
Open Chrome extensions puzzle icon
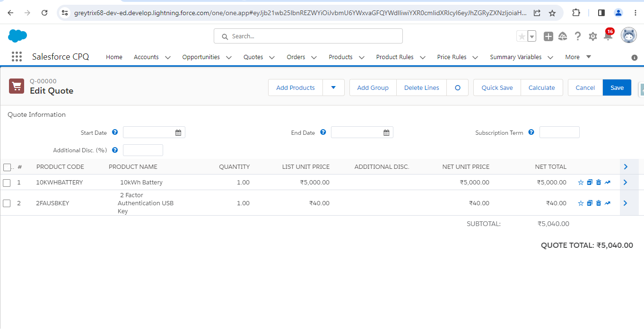576,13
